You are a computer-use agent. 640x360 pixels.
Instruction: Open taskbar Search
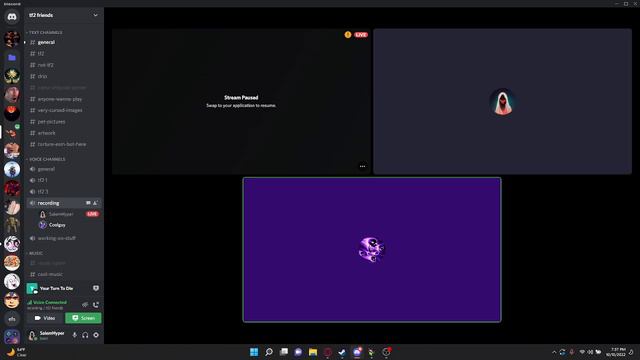click(269, 352)
